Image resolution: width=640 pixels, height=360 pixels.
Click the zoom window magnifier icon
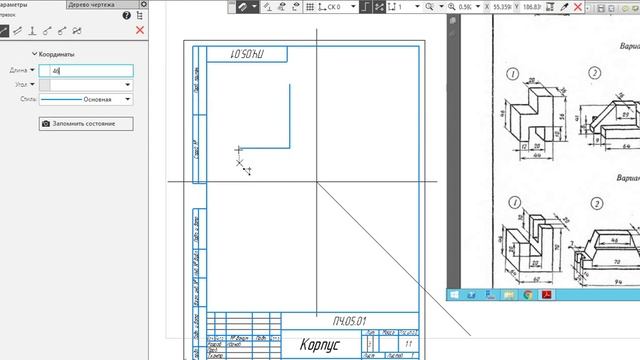(x=429, y=7)
